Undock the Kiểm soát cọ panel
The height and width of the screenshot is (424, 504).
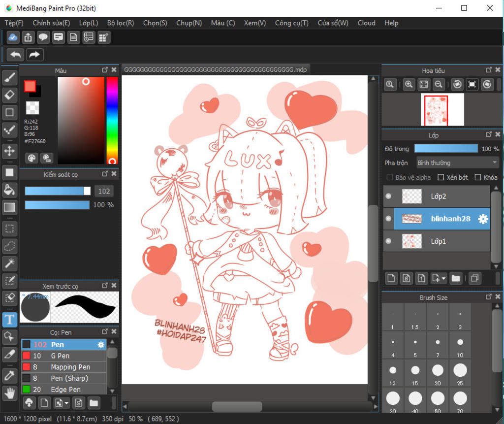105,174
